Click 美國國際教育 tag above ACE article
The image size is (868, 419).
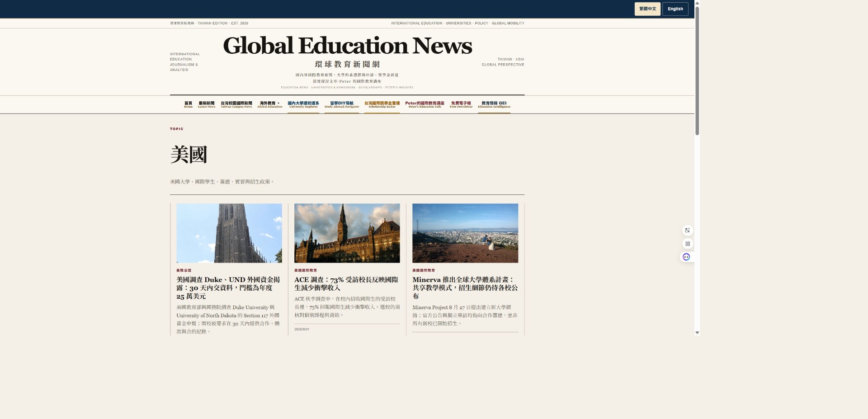click(x=306, y=270)
